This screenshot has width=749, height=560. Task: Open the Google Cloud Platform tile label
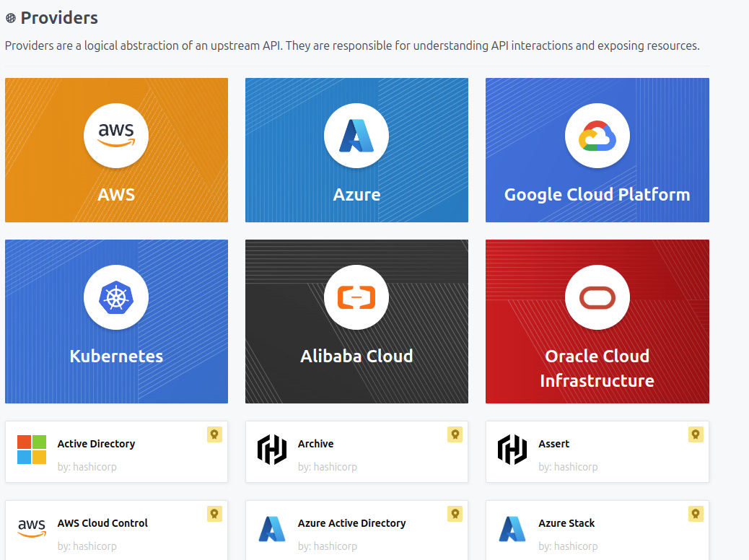[597, 195]
